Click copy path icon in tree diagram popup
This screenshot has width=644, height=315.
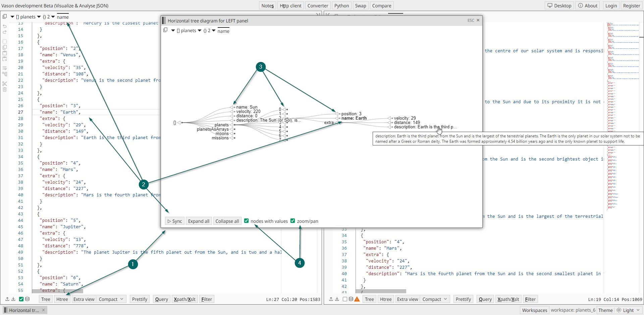point(165,30)
